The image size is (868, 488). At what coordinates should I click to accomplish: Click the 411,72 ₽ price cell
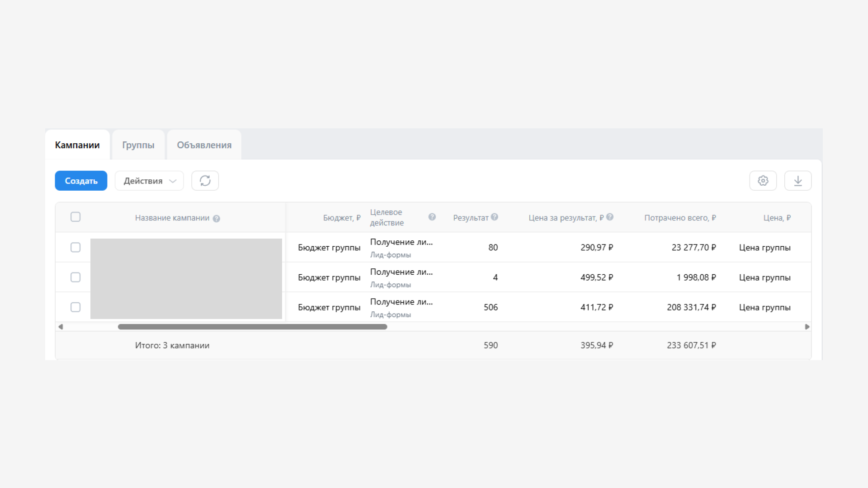(597, 307)
